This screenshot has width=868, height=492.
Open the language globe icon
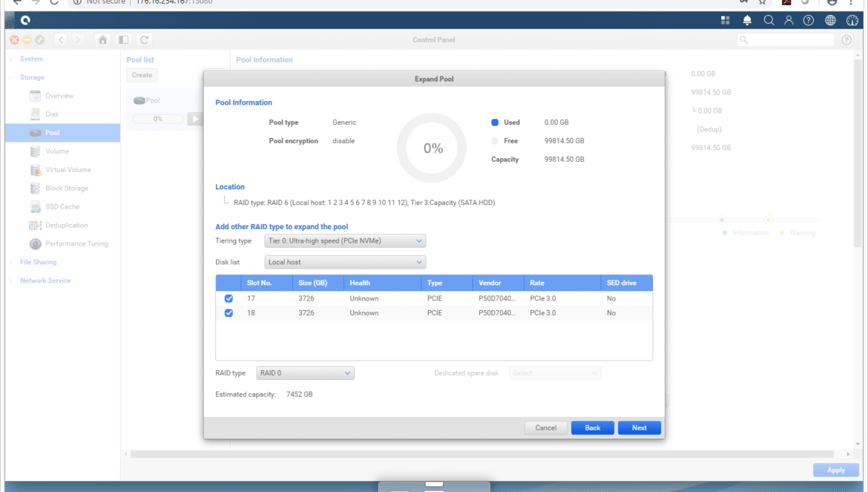[830, 21]
